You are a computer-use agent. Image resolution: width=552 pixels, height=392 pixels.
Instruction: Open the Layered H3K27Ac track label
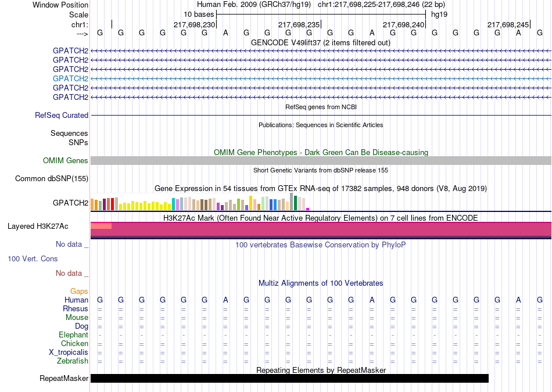pyautogui.click(x=38, y=226)
